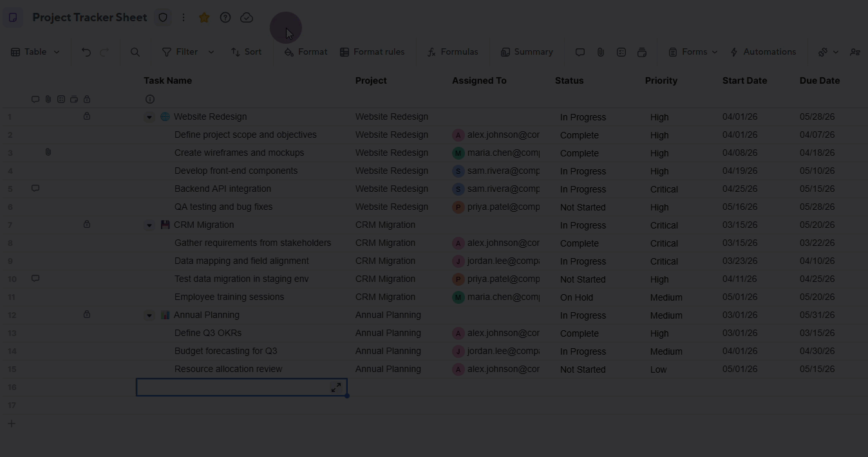Click the comment column icon in header row
The height and width of the screenshot is (457, 868).
click(35, 99)
